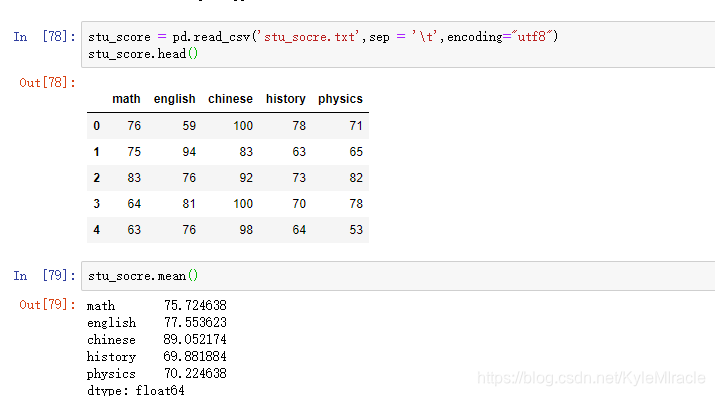Click the "utf8" encoding string in code
Screen dimensions: 715x396
click(532, 36)
